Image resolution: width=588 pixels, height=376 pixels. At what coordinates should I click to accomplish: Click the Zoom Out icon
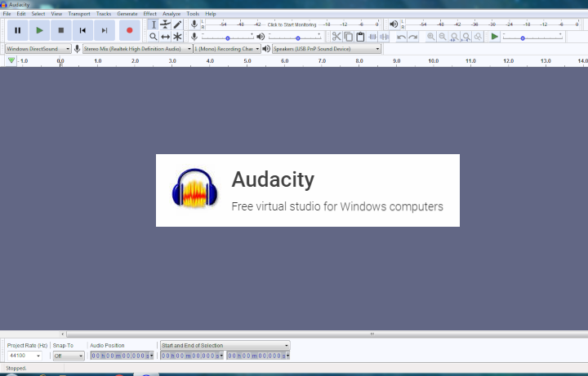click(443, 37)
